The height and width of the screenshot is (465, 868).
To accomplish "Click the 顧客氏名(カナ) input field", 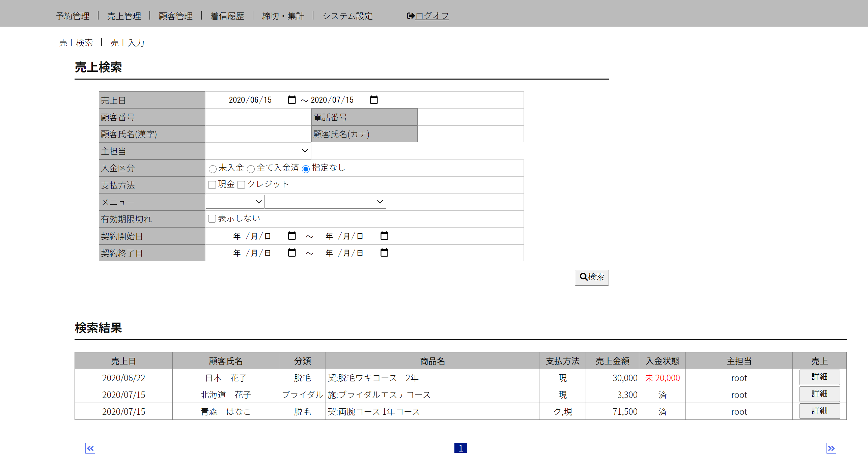I will tap(470, 134).
